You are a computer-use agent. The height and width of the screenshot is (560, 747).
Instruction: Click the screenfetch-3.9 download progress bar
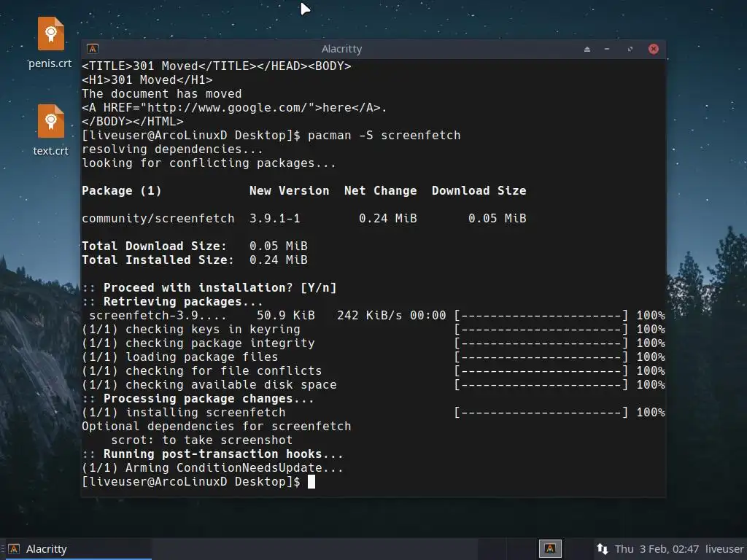[x=541, y=315]
